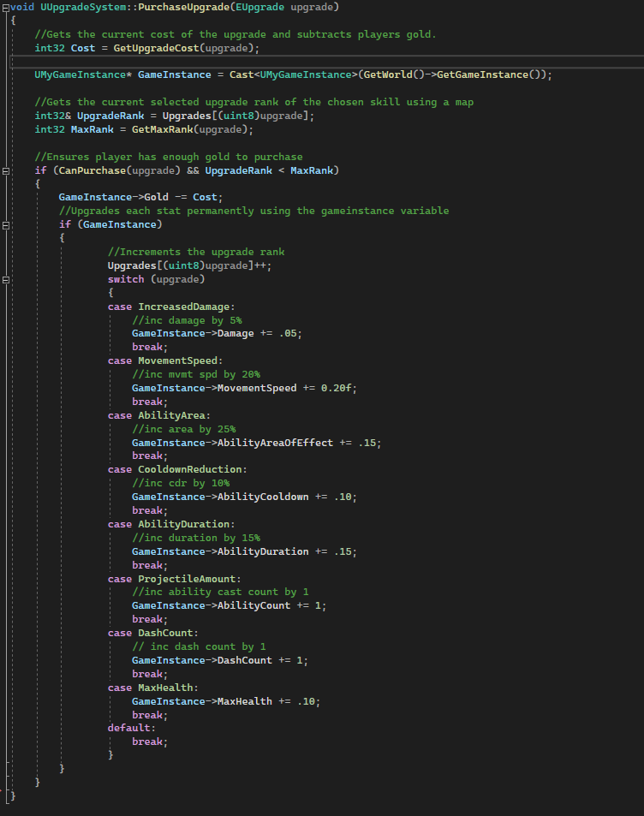The width and height of the screenshot is (644, 816).
Task: Click the 'break;' under the default label
Action: pyautogui.click(x=150, y=742)
